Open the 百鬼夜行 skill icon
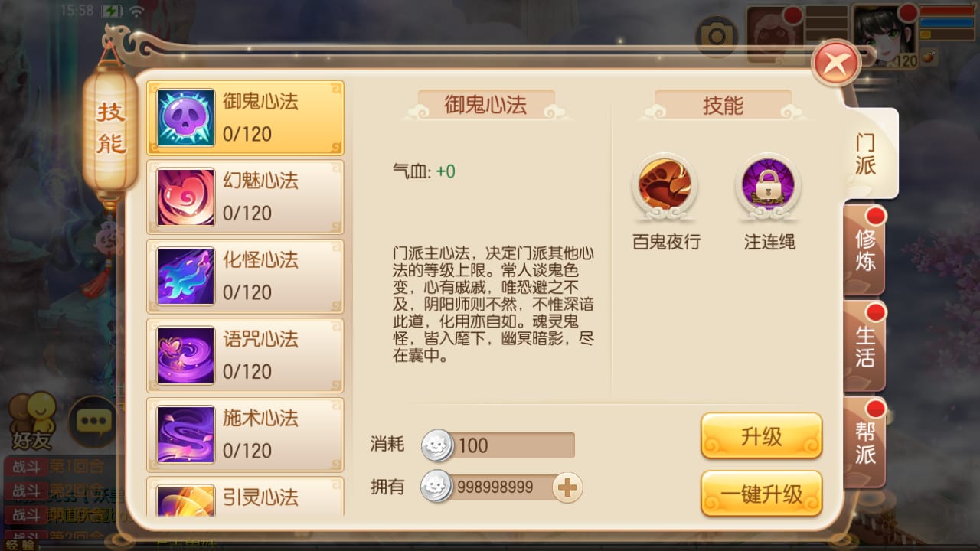This screenshot has width=980, height=551. pos(665,186)
